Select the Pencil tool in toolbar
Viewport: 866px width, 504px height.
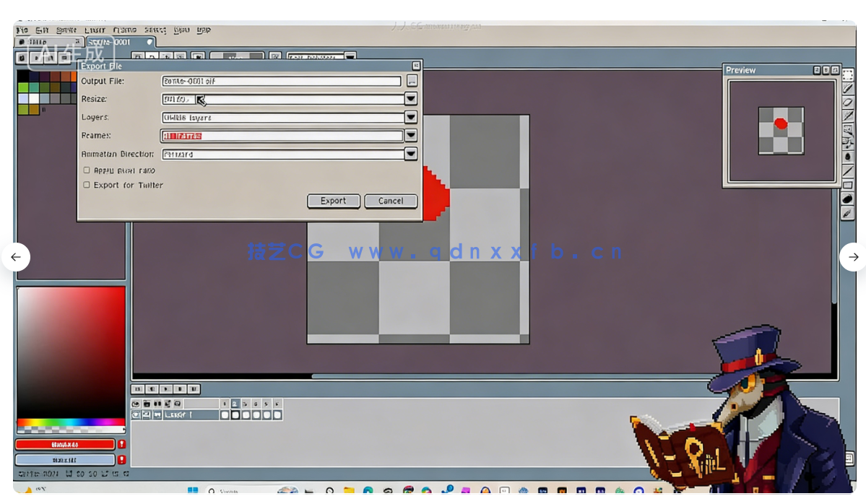tap(848, 88)
